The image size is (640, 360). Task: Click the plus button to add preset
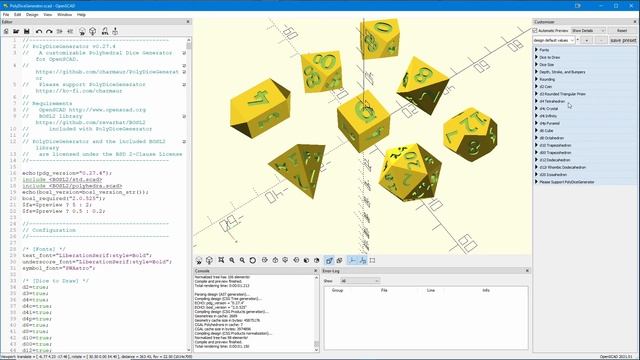click(587, 40)
